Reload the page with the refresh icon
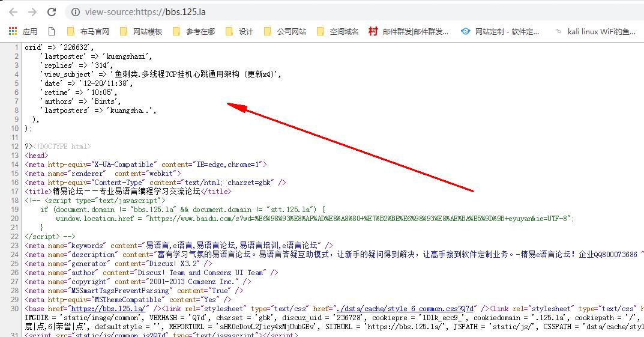 tap(52, 12)
